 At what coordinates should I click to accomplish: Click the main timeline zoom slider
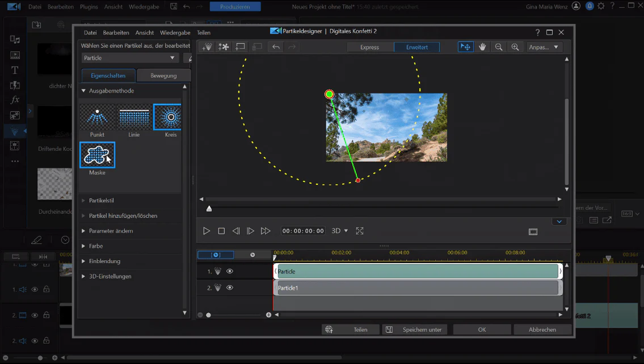40,358
